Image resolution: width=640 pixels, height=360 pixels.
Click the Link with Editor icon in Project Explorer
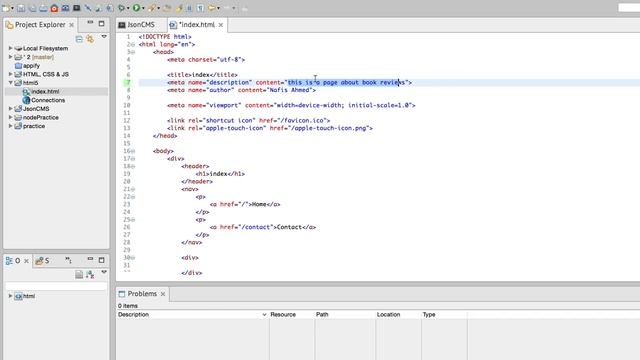coord(90,39)
